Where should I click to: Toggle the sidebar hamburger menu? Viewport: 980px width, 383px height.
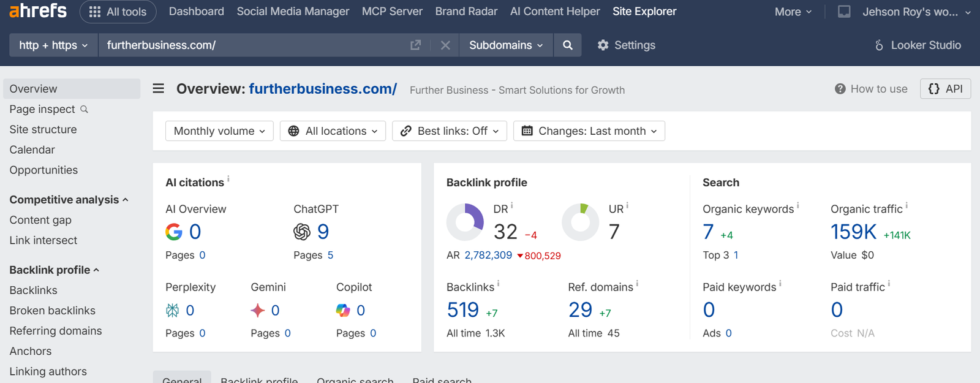[x=159, y=89]
